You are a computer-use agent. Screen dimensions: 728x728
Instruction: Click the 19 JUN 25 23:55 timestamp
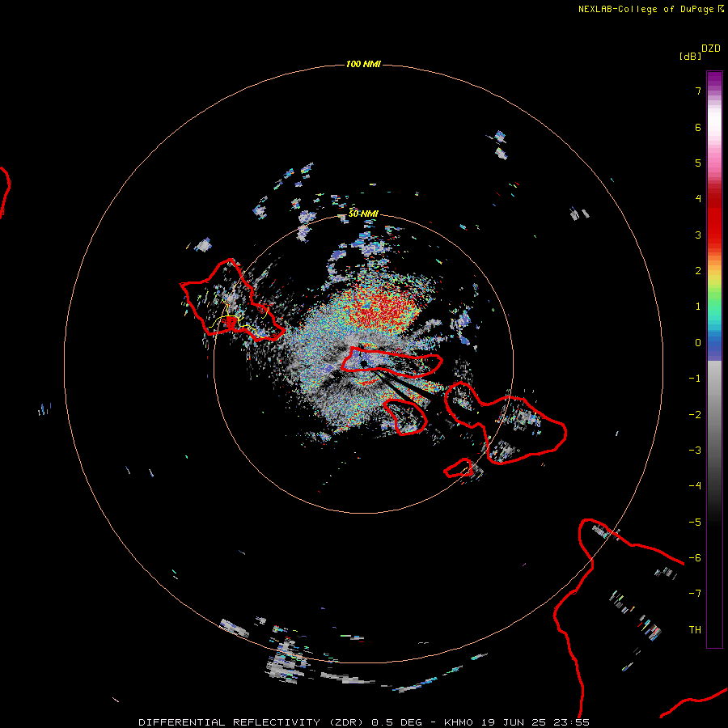[535, 722]
